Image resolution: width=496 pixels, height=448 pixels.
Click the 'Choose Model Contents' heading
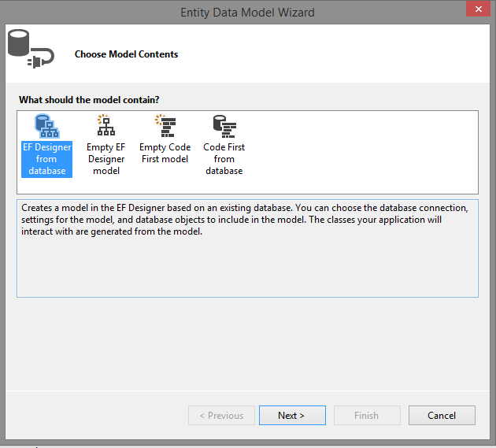(126, 54)
